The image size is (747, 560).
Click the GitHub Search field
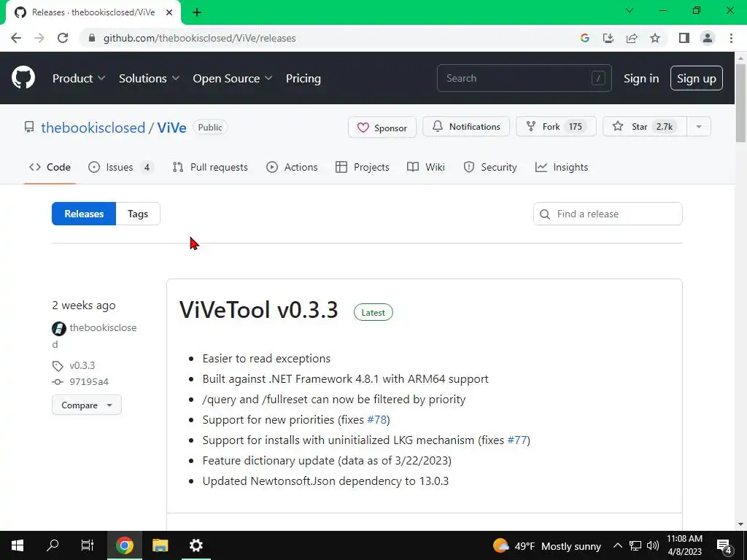click(x=524, y=78)
